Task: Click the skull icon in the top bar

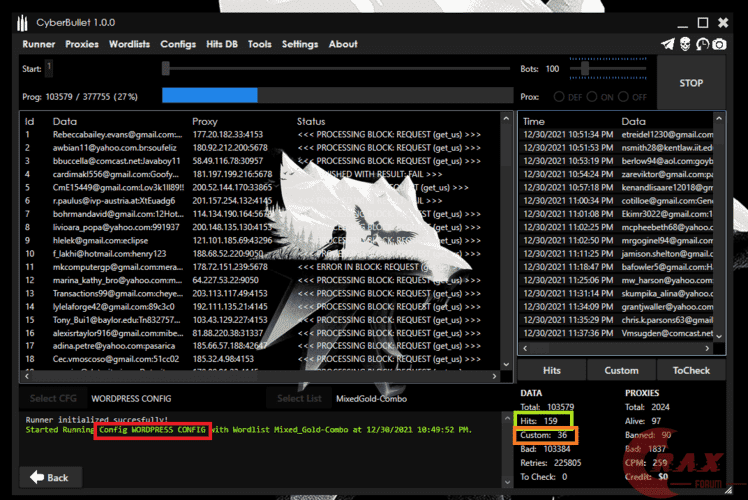Action: point(685,44)
